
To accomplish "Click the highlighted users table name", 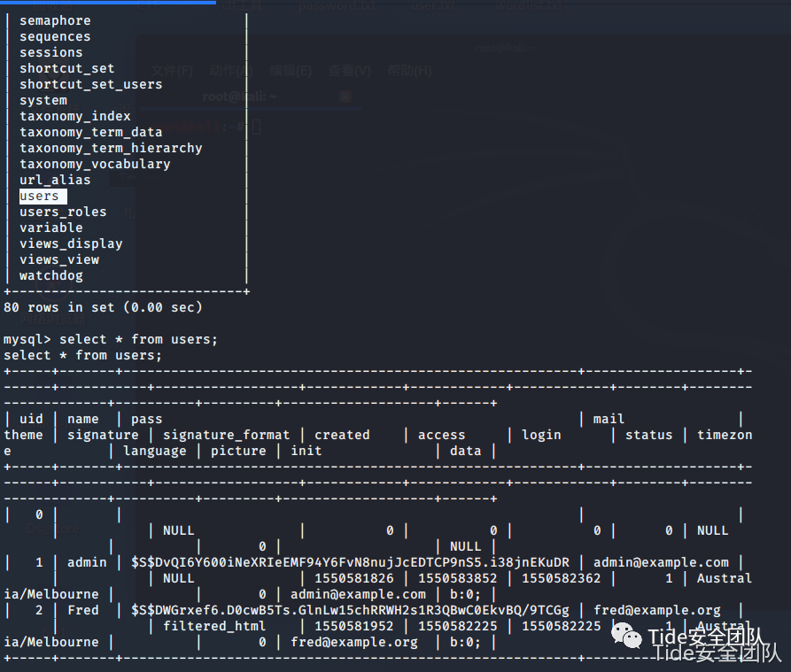I will pos(40,196).
